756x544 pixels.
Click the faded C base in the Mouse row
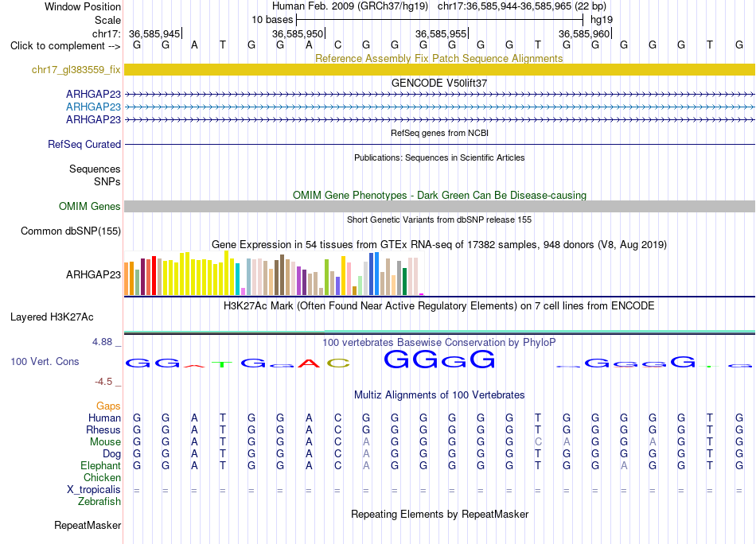(538, 442)
